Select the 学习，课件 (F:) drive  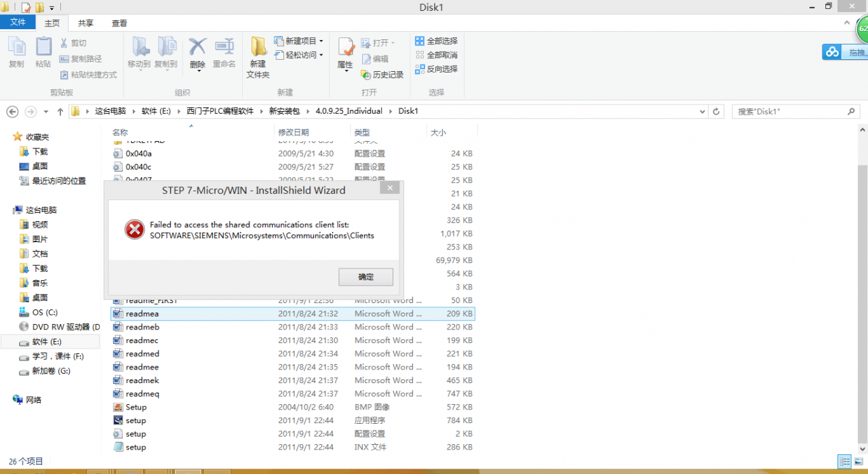58,356
